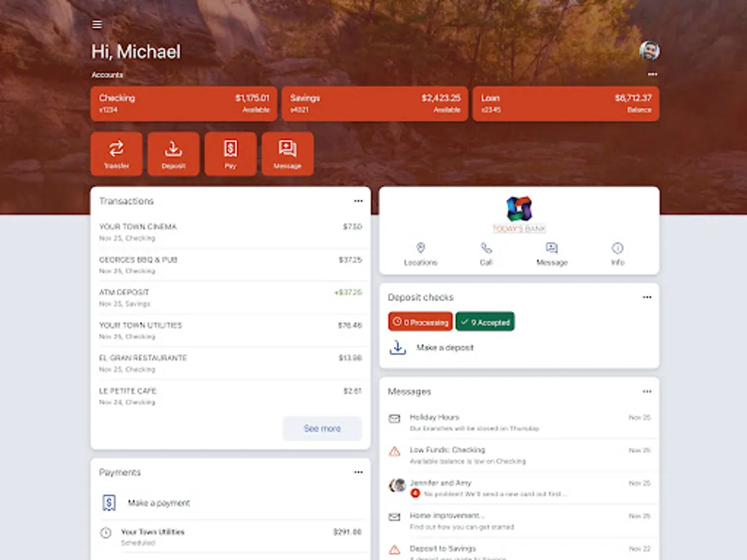747x560 pixels.
Task: Open the scheduled Your Town Utilities payment
Action: pyautogui.click(x=230, y=537)
